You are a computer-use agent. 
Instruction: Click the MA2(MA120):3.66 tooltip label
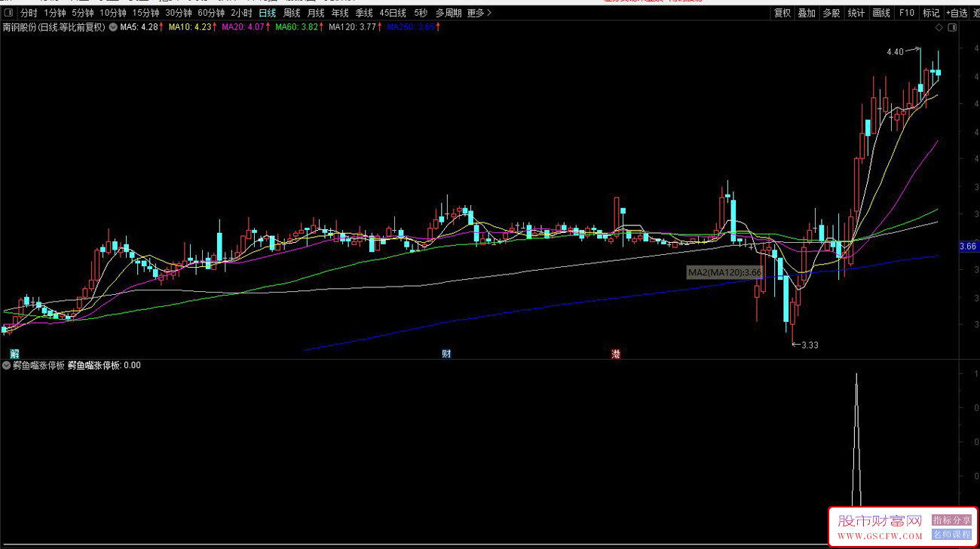point(724,272)
